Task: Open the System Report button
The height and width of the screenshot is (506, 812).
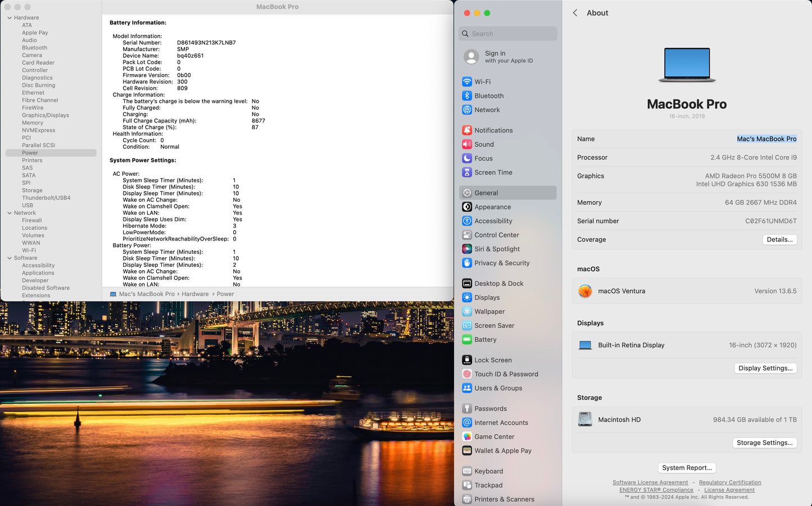Action: (687, 468)
